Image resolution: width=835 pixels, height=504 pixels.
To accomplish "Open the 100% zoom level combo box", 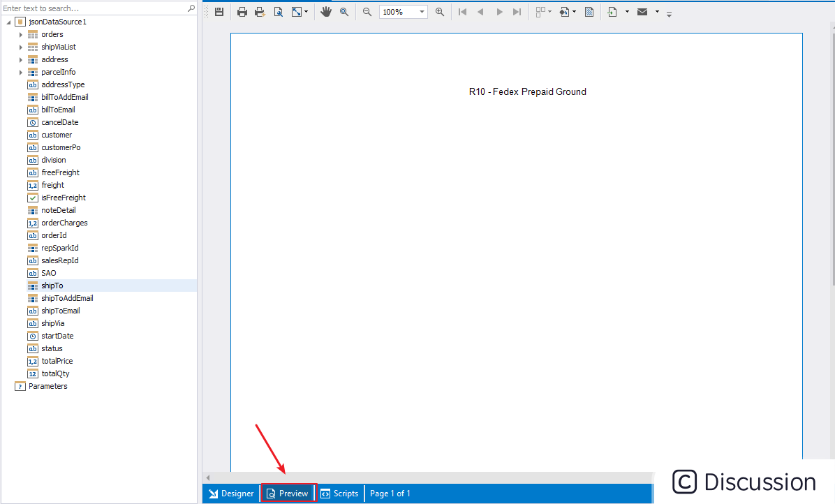I will pos(403,12).
